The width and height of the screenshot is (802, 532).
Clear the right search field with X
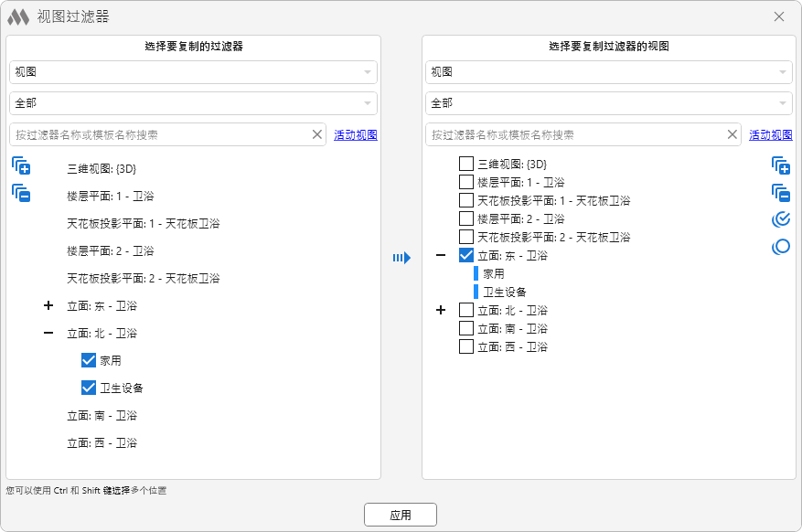tap(732, 134)
